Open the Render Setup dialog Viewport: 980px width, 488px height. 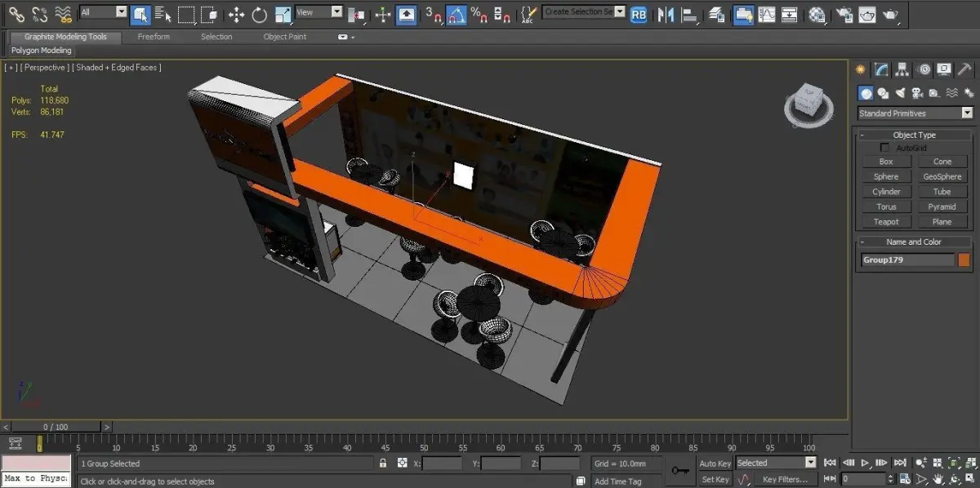(844, 14)
